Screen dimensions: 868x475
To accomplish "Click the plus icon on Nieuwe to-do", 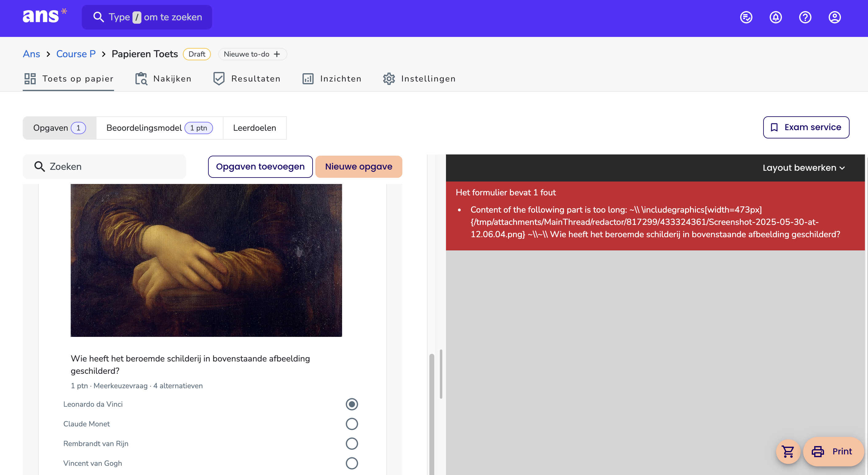I will point(277,54).
